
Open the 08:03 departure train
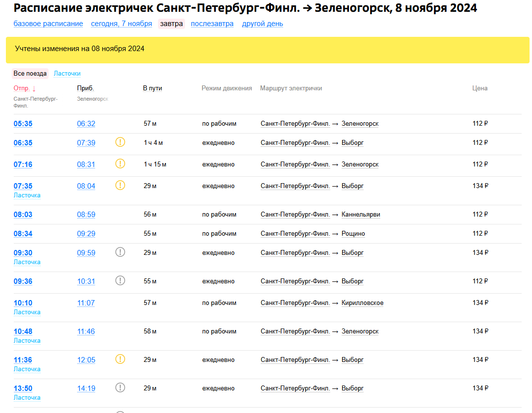[23, 215]
